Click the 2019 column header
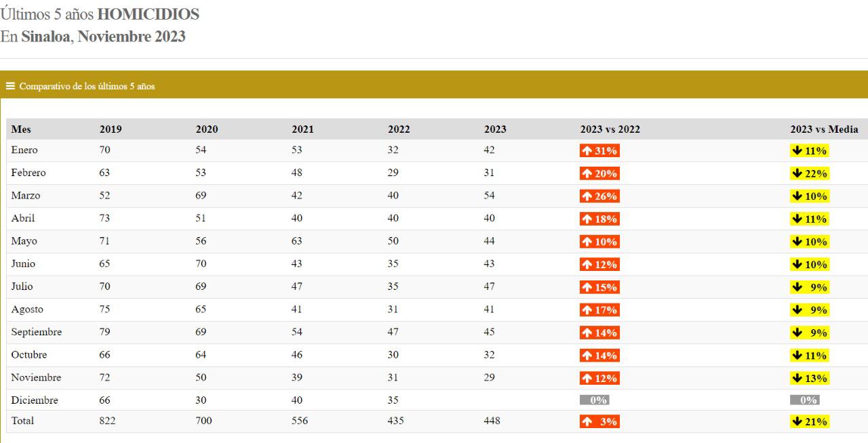The height and width of the screenshot is (443, 868). tap(111, 129)
